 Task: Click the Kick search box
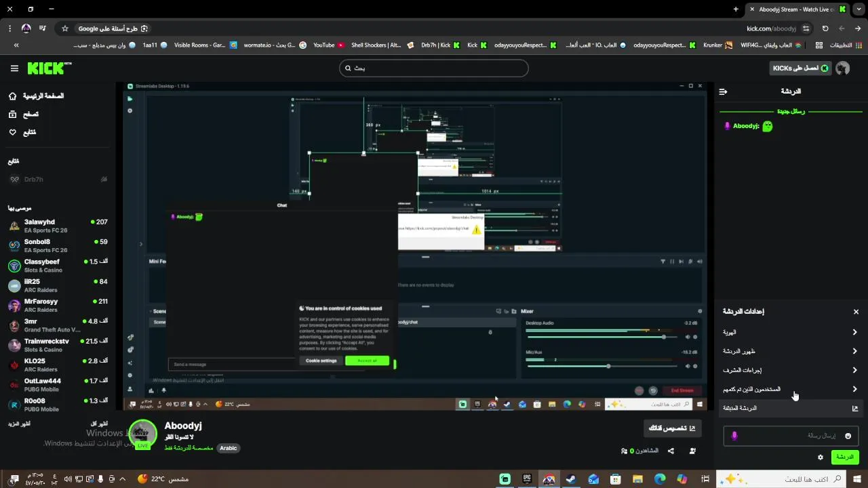[434, 68]
